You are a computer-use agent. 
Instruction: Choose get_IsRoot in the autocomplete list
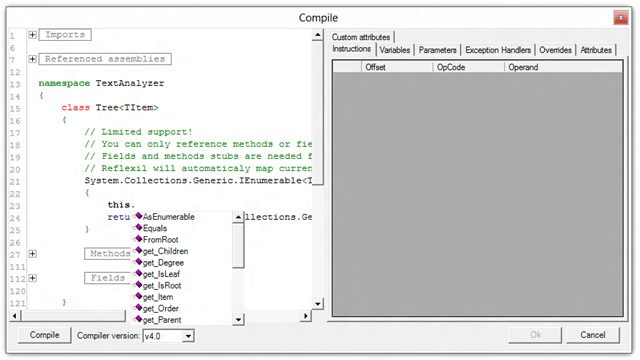(162, 285)
